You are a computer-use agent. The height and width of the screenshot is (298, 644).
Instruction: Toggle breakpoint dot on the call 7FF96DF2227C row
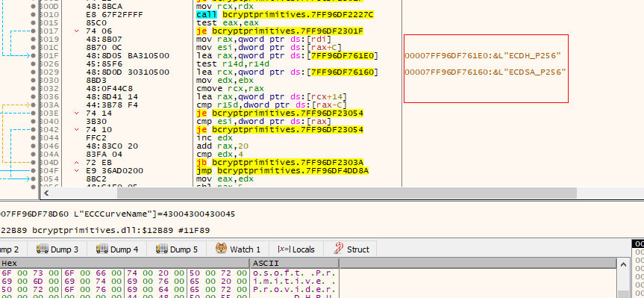[x=34, y=14]
